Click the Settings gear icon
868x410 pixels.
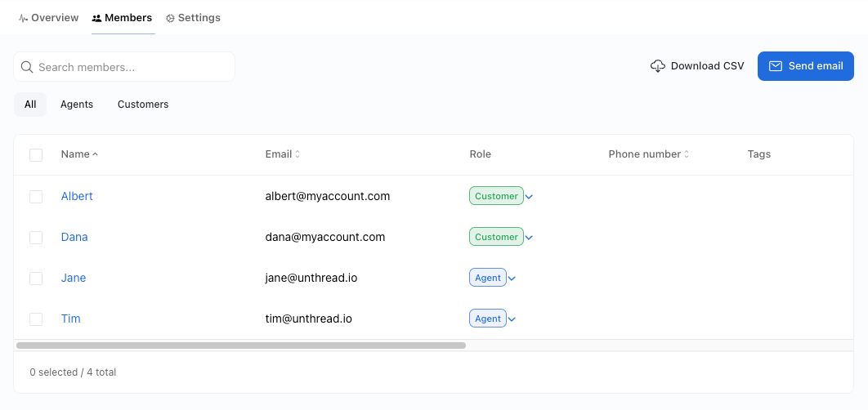pos(170,18)
